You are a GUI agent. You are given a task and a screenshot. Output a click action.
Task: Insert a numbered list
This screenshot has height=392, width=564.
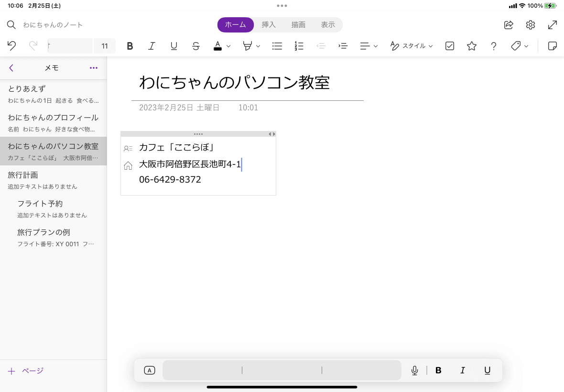tap(299, 46)
